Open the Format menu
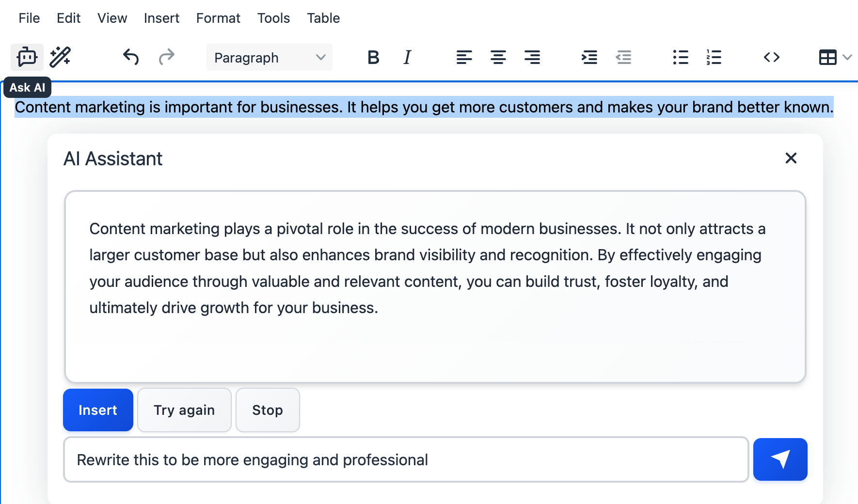Image resolution: width=858 pixels, height=504 pixels. [x=218, y=18]
